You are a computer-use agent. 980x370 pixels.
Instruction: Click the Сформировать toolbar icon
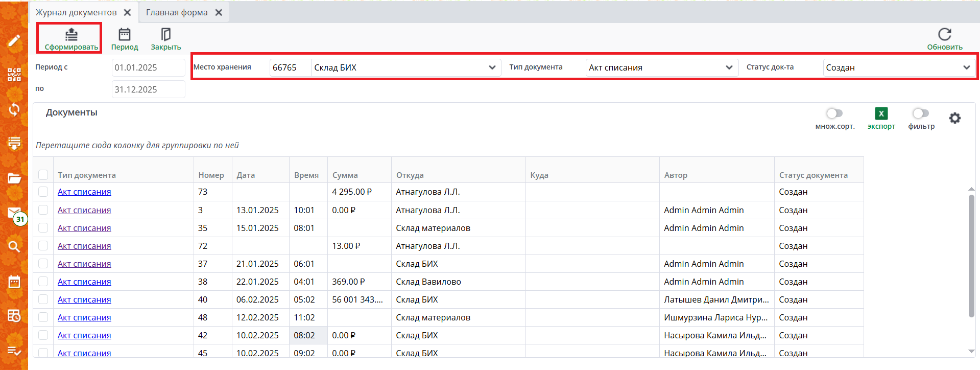point(71,35)
